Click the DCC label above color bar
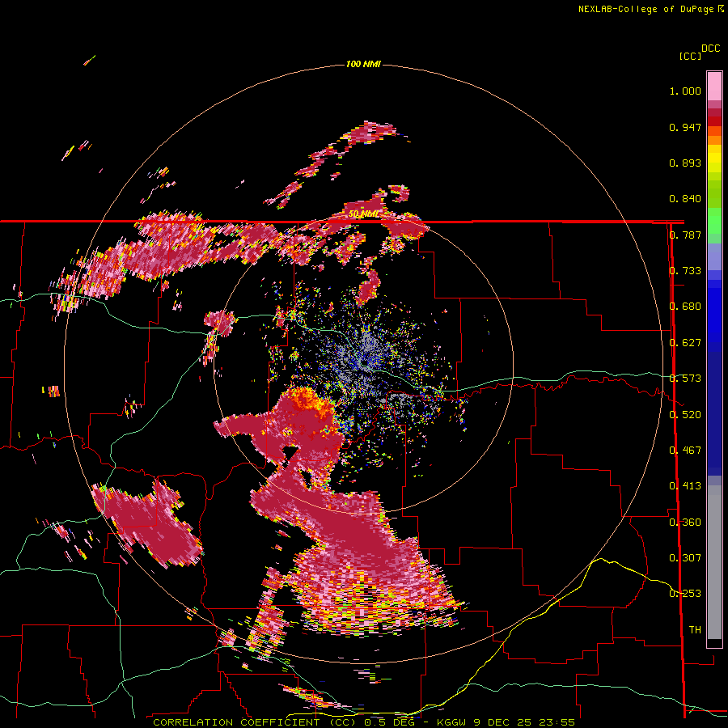Viewport: 728px width, 728px height. tap(711, 49)
